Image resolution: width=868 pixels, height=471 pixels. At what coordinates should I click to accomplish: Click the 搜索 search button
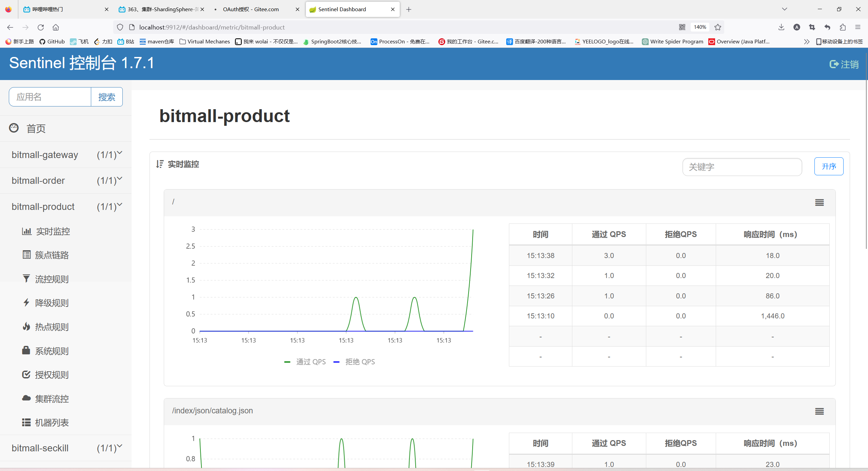107,97
